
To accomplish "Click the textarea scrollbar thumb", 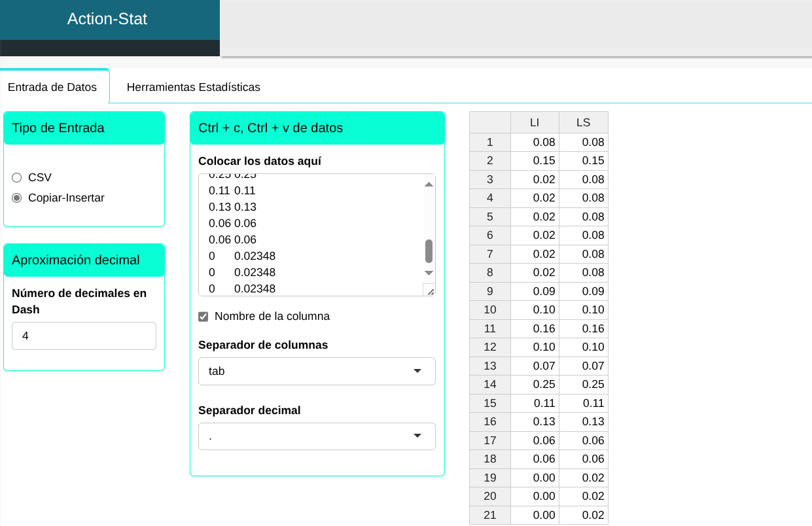I will (x=429, y=251).
